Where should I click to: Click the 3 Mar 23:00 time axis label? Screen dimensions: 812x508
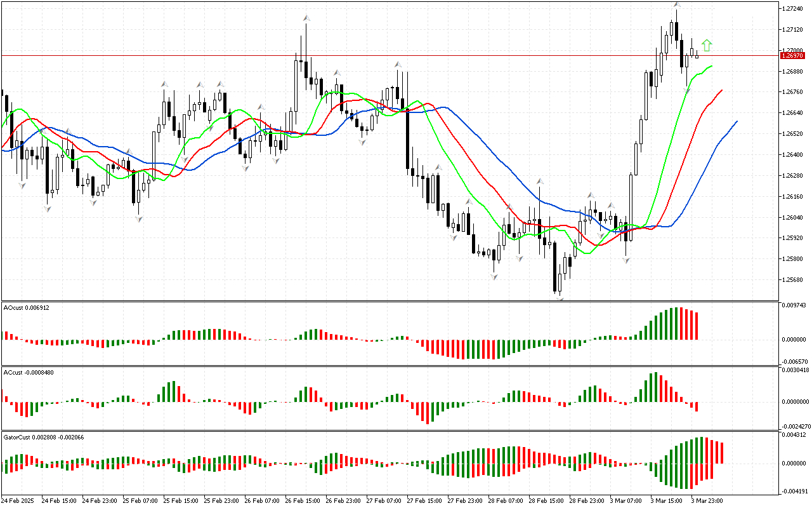pos(707,501)
